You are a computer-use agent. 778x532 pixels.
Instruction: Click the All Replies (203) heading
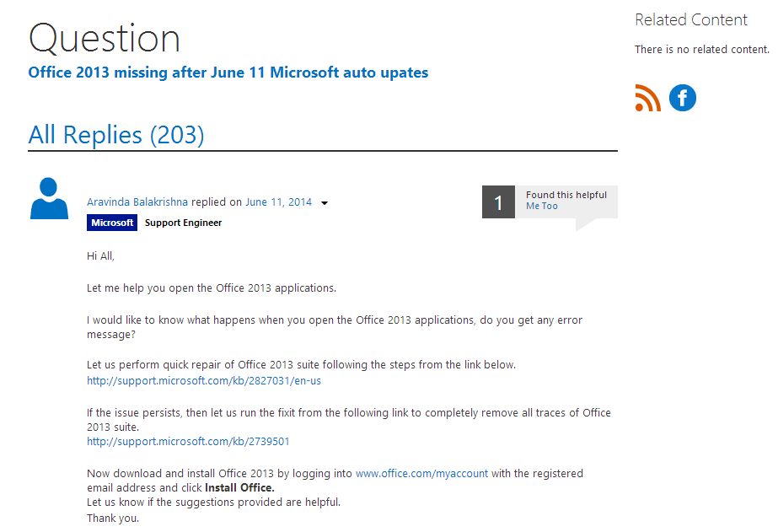click(x=116, y=135)
